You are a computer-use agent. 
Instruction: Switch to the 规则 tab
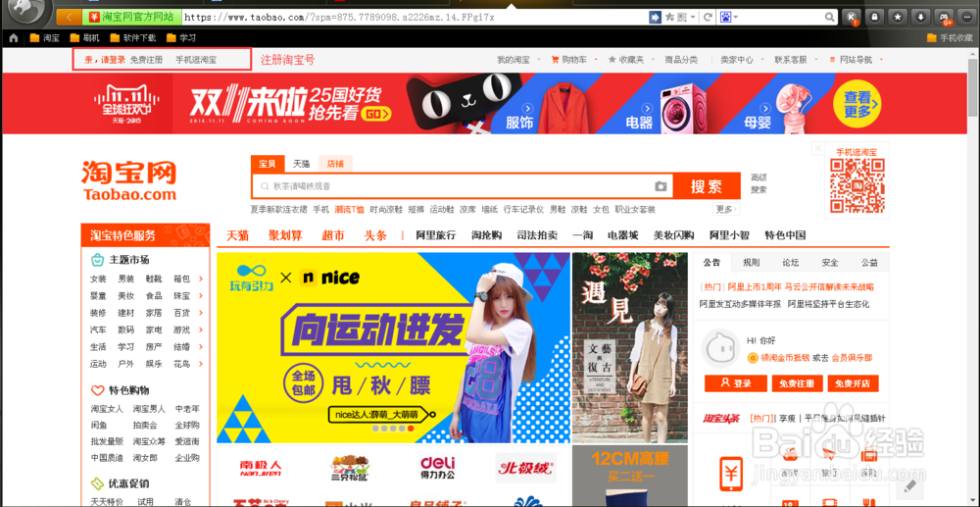(x=752, y=263)
